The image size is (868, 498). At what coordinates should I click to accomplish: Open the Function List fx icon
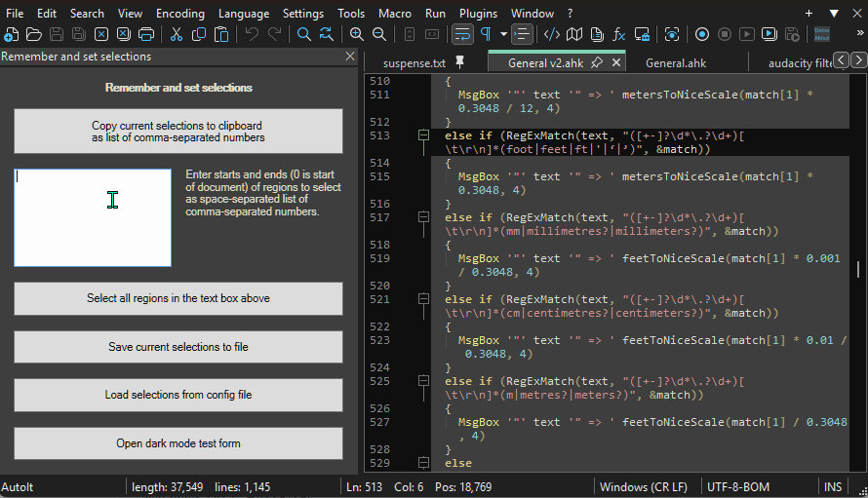[x=619, y=34]
